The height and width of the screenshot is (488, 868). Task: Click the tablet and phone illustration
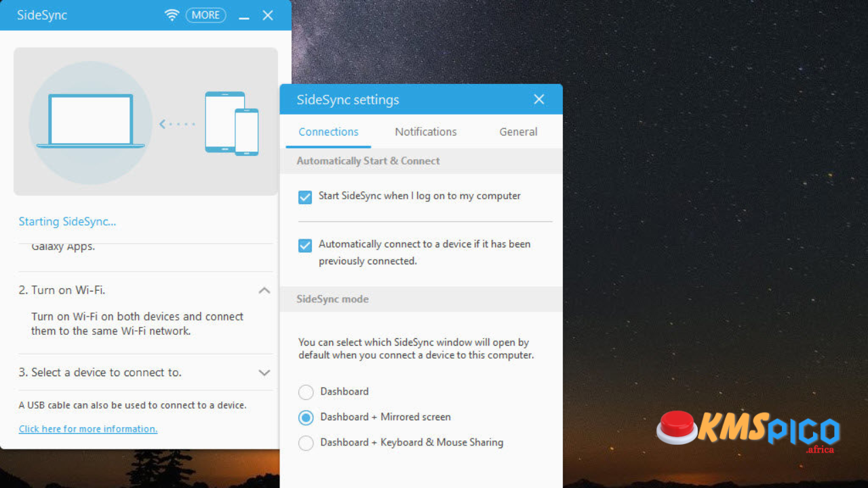point(232,123)
